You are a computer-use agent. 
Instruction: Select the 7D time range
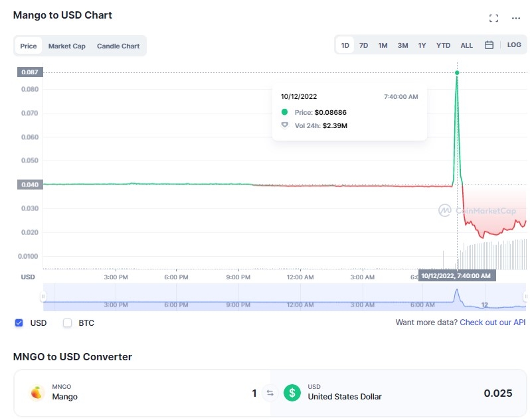coord(363,45)
